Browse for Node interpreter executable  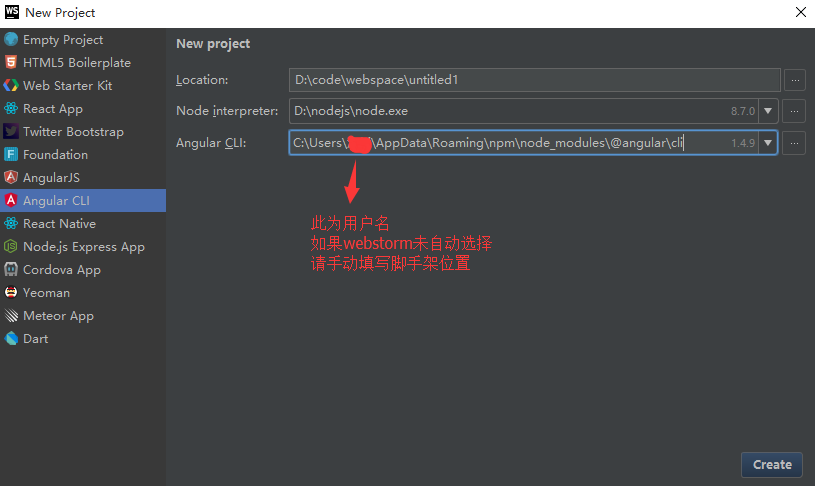pyautogui.click(x=794, y=111)
